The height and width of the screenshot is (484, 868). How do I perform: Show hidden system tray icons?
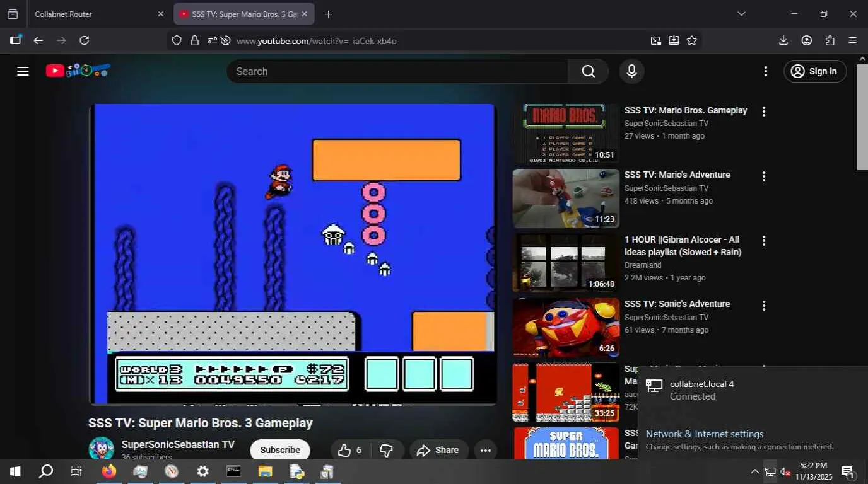[x=754, y=471]
